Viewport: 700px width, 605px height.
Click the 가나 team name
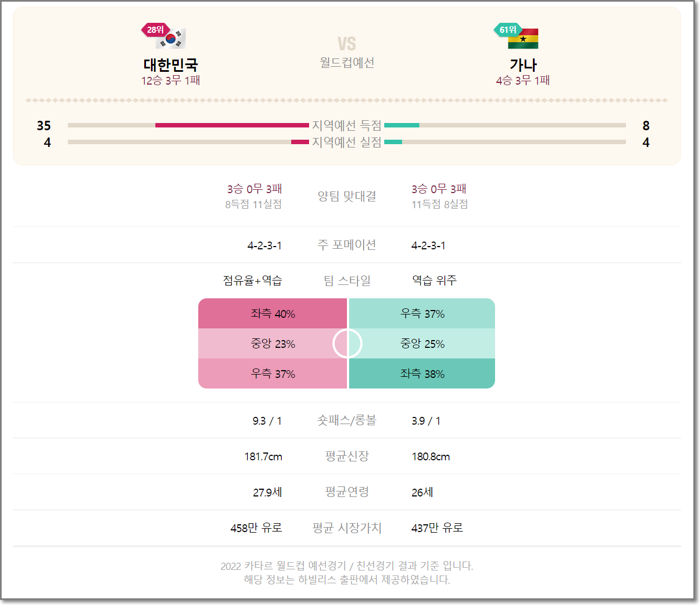click(x=523, y=65)
